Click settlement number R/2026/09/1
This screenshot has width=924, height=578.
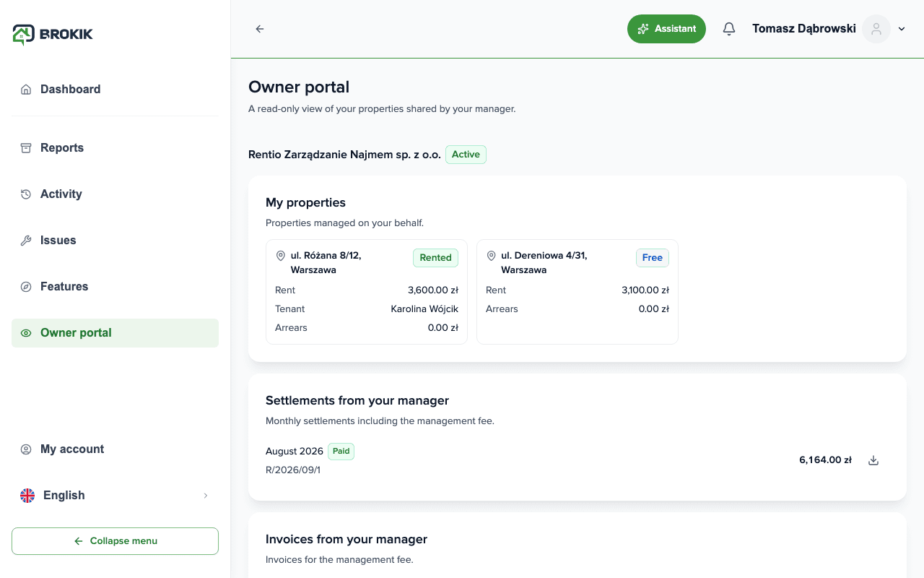(x=293, y=470)
